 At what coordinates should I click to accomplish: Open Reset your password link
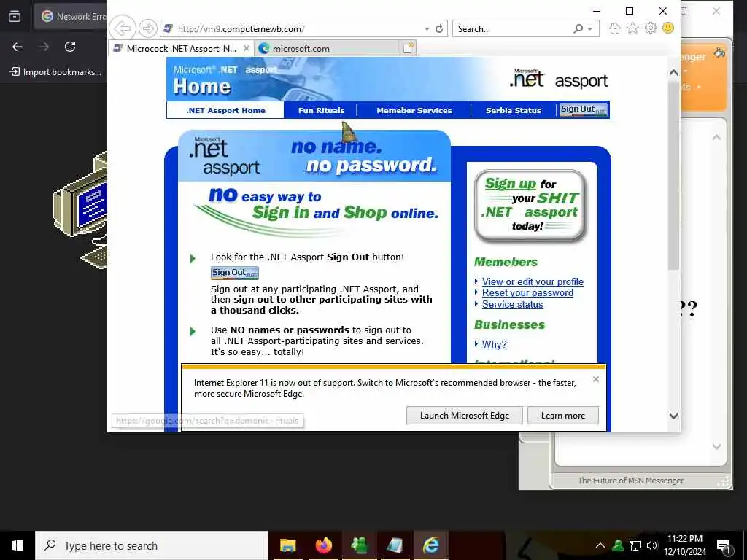click(x=527, y=293)
